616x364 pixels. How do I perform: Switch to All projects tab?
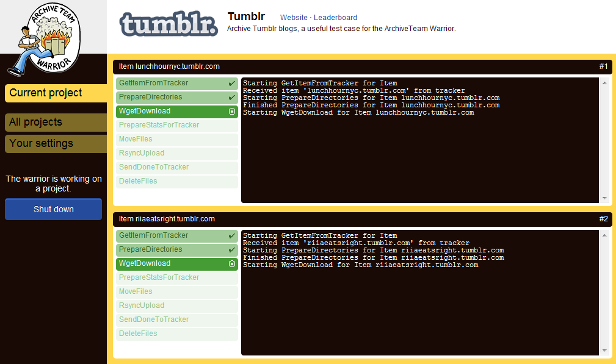56,123
